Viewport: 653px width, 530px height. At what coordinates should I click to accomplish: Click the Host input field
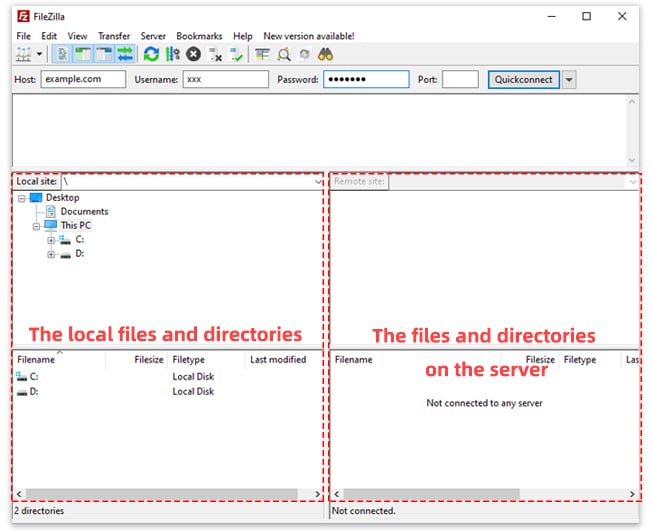83,79
